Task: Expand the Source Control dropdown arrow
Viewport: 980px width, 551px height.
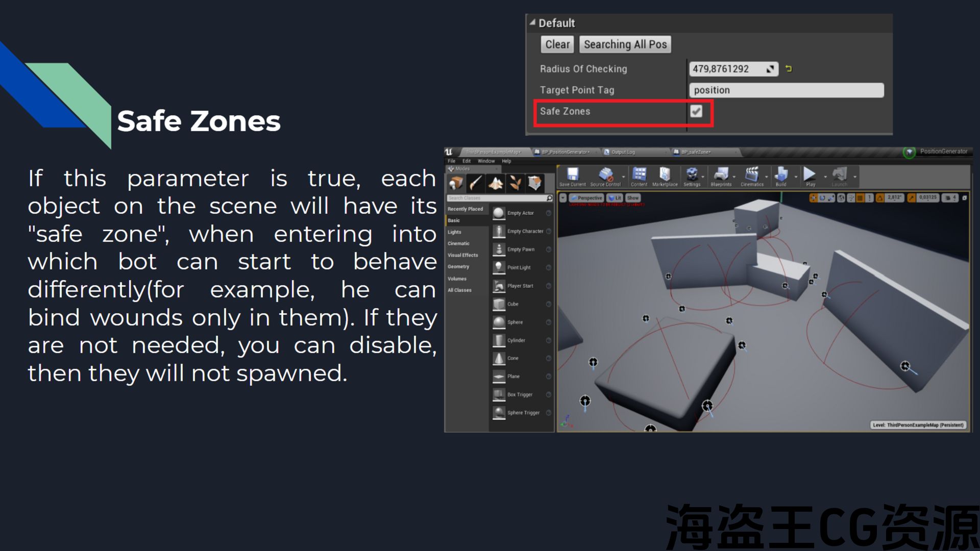Action: [x=623, y=177]
